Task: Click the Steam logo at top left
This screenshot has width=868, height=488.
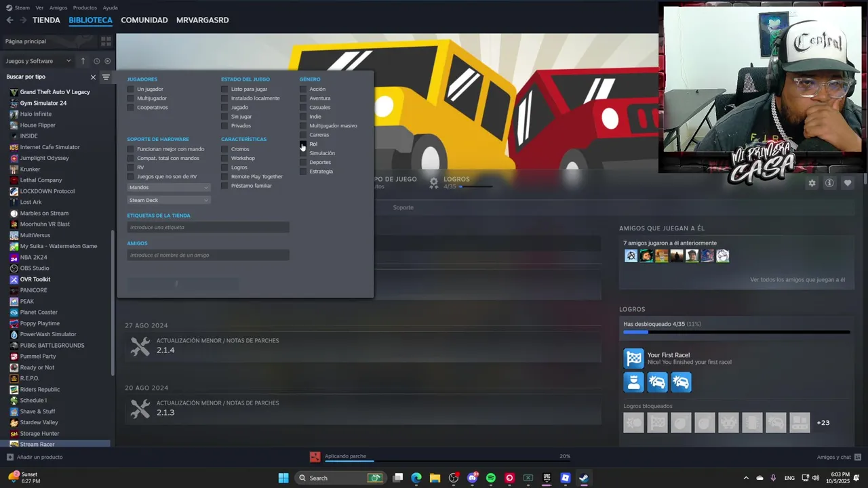Action: [9, 7]
